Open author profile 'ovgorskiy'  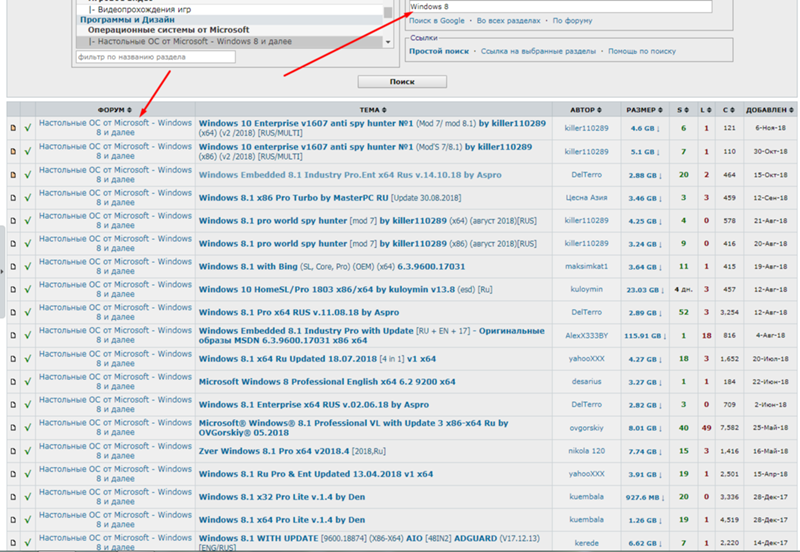[586, 428]
